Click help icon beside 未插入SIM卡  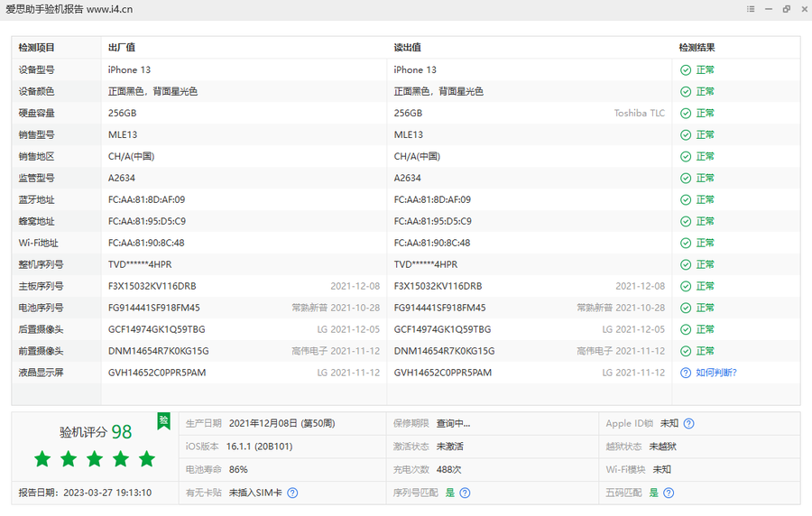pos(292,493)
